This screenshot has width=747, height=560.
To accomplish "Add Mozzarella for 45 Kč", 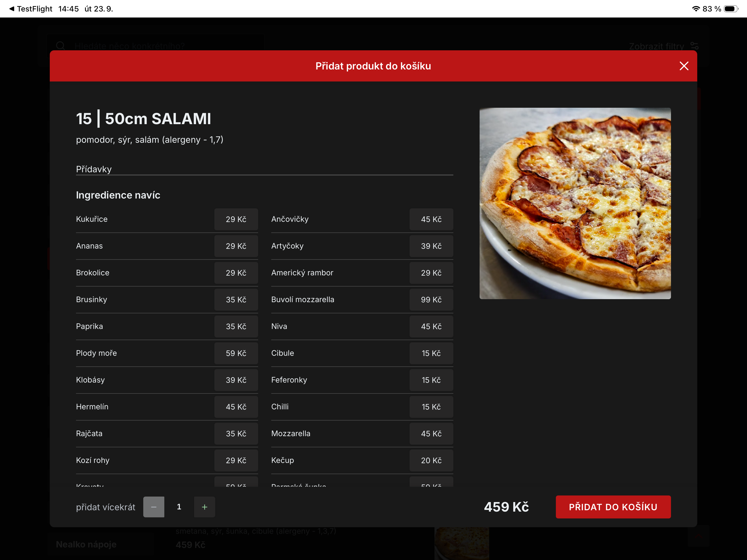I will (x=431, y=433).
